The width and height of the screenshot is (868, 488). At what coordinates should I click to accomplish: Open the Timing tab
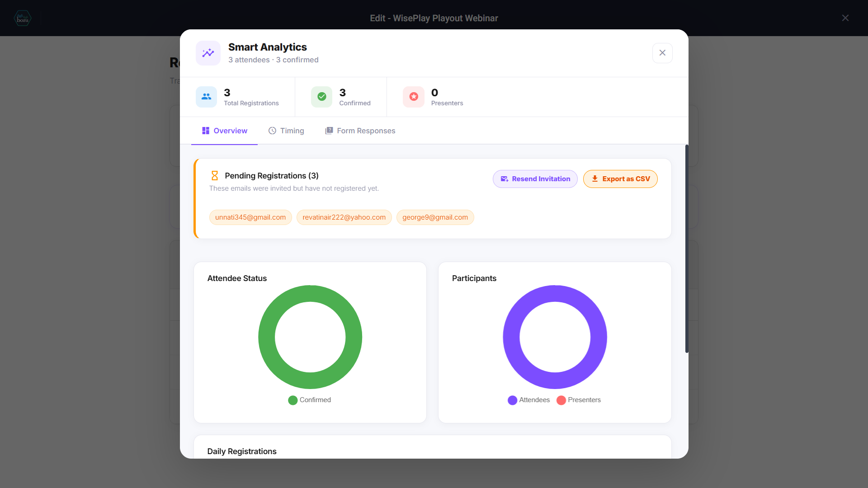(x=286, y=131)
